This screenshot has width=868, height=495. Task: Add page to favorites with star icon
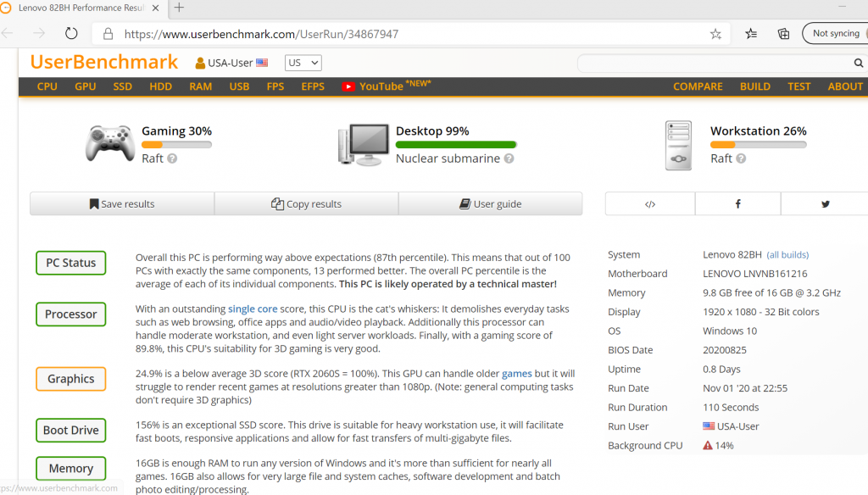[x=715, y=34]
